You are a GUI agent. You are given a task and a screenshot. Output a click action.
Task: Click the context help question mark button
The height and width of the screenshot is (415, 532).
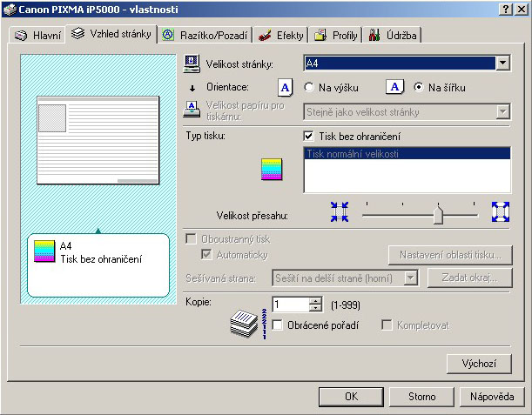click(504, 8)
